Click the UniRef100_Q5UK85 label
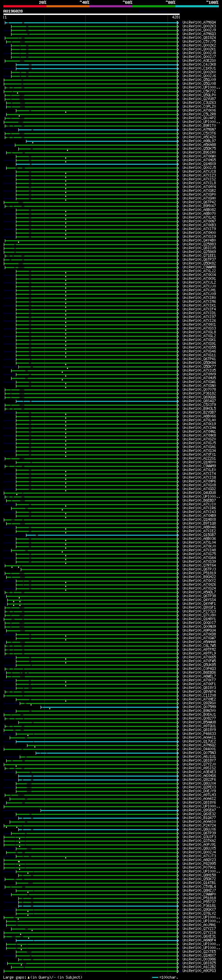 [x=199, y=665]
